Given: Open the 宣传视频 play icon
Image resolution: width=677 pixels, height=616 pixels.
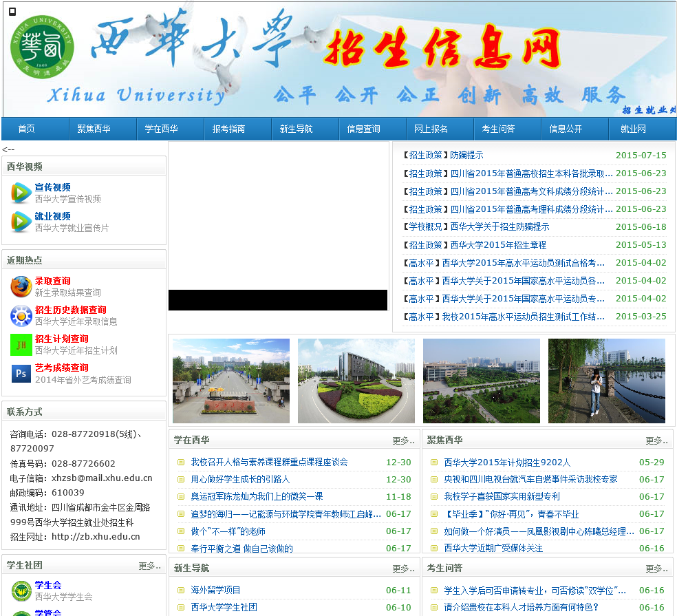Looking at the screenshot, I should [x=20, y=193].
